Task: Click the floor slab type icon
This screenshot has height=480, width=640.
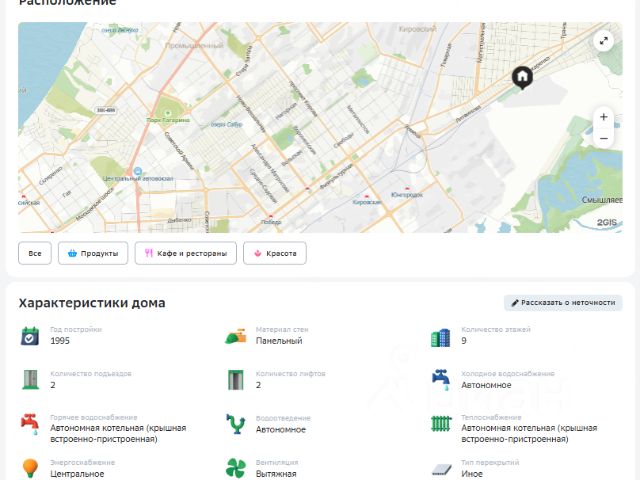Action: coord(442,469)
